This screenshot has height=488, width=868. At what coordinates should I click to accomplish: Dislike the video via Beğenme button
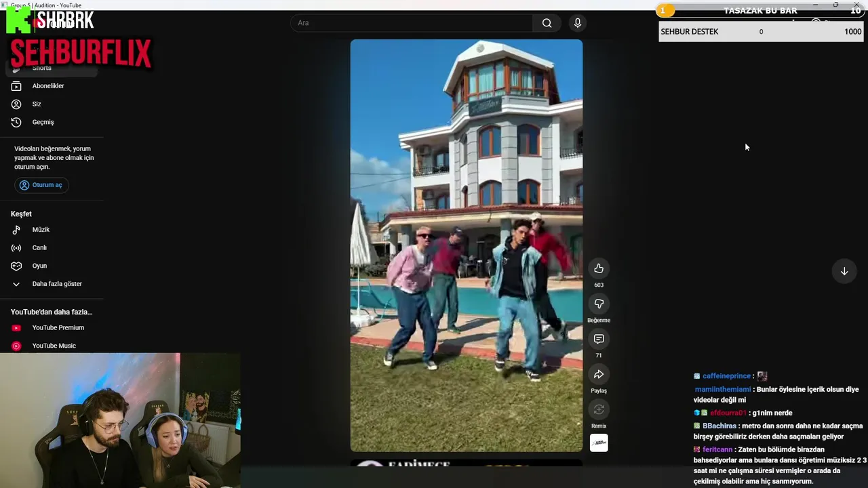point(599,304)
